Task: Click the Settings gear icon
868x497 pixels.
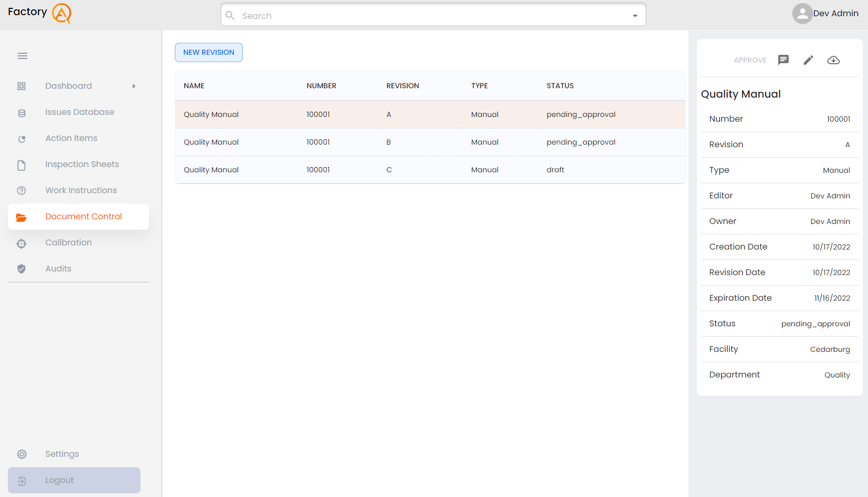Action: [21, 454]
